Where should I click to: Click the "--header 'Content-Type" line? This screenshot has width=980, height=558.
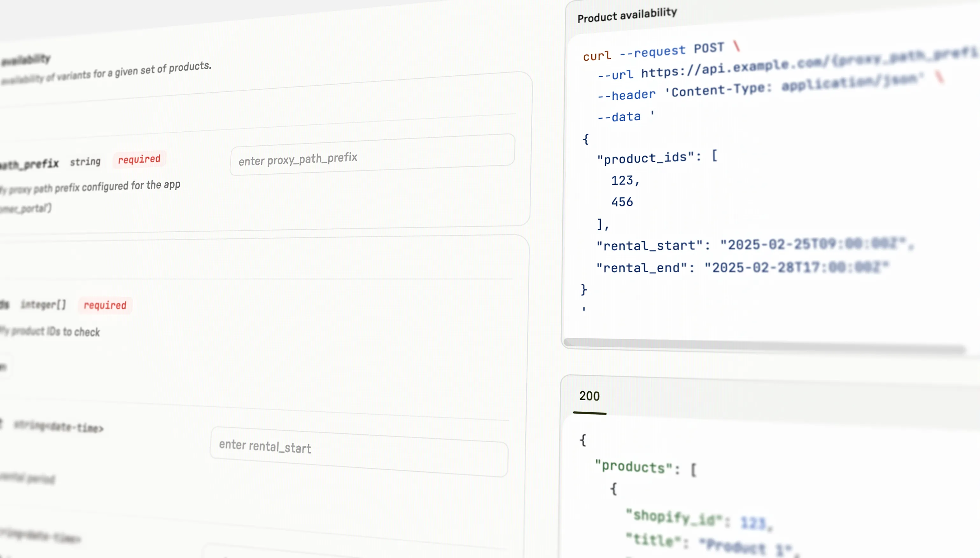pos(770,87)
